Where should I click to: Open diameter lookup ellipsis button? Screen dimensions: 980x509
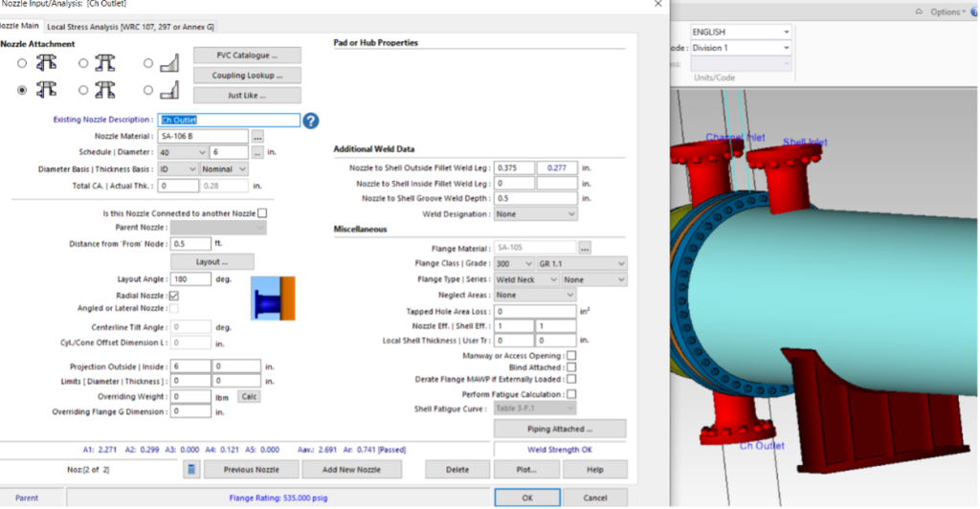[257, 152]
